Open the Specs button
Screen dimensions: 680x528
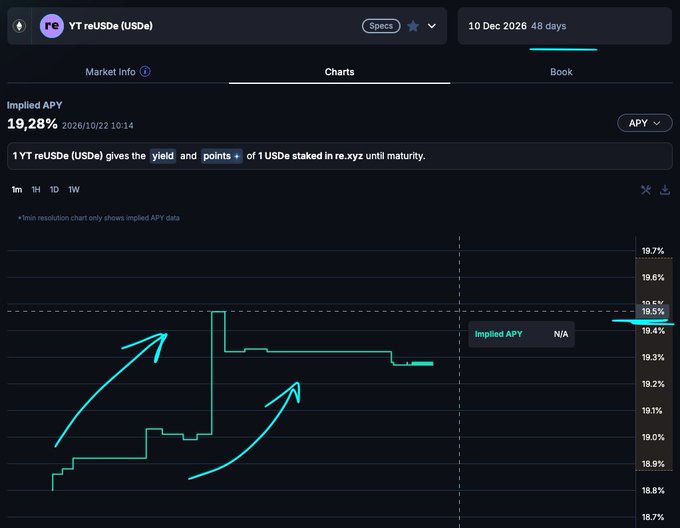(x=381, y=26)
